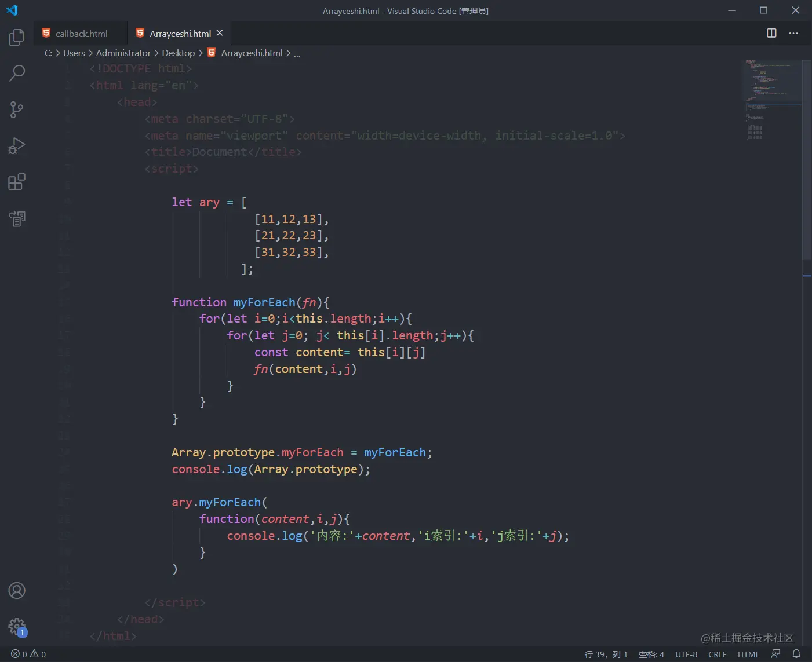Click the extension icon below Extensions in activity bar
This screenshot has width=812, height=662.
coord(16,218)
